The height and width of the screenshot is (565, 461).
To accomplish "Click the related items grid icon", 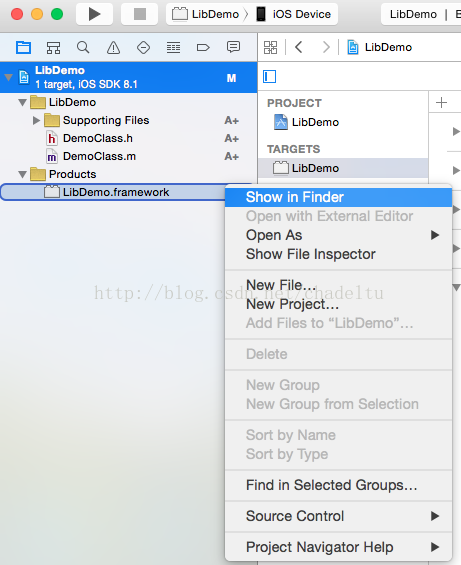I will (x=270, y=47).
